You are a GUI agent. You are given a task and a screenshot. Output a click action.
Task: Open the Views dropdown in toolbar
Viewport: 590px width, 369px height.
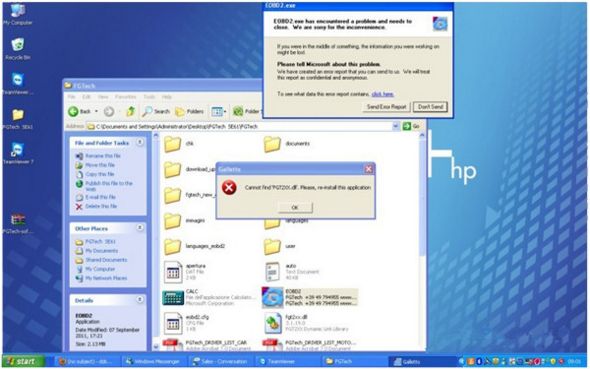tap(219, 111)
